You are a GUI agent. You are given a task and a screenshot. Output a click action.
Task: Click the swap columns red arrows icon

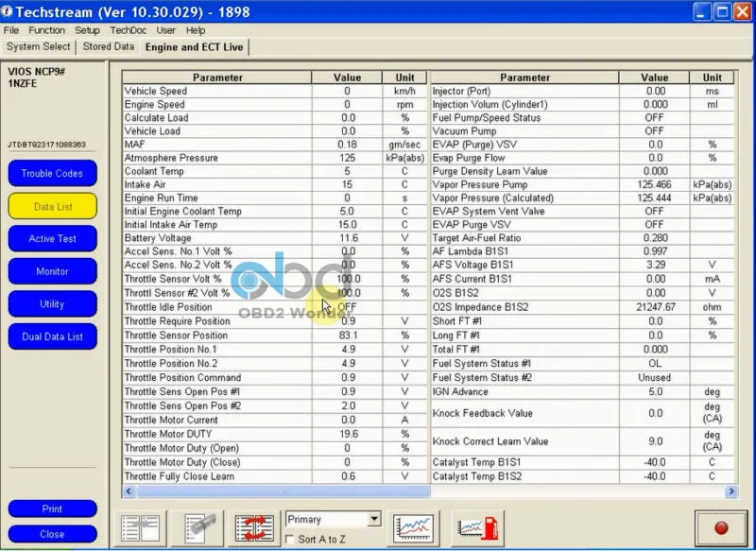coord(254,528)
